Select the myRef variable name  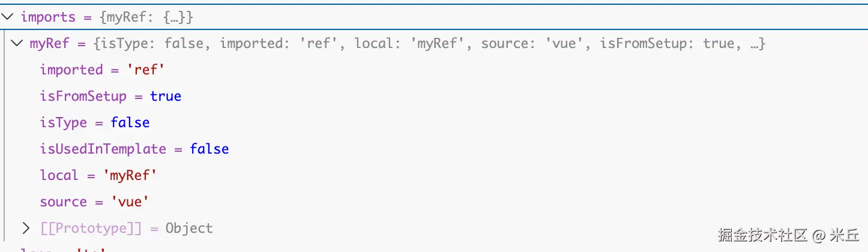[49, 43]
